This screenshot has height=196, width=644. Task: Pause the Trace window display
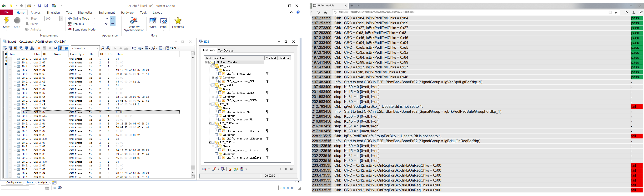click(x=50, y=48)
